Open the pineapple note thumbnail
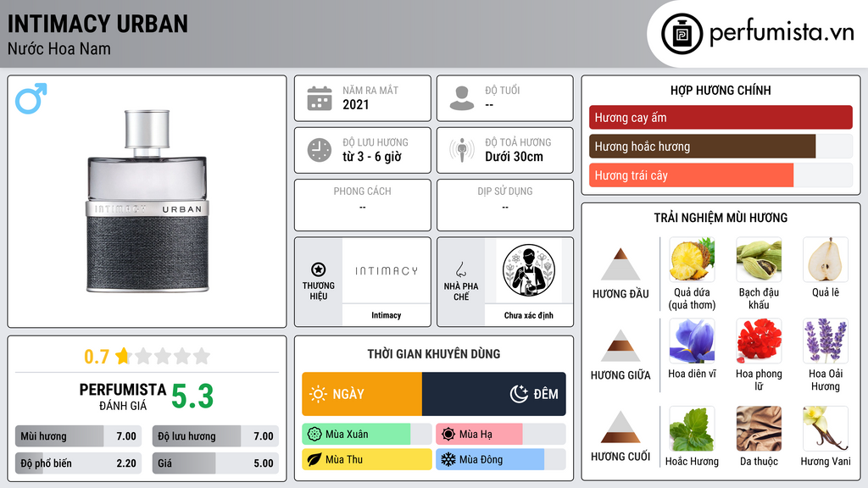The width and height of the screenshot is (868, 488). tap(692, 259)
